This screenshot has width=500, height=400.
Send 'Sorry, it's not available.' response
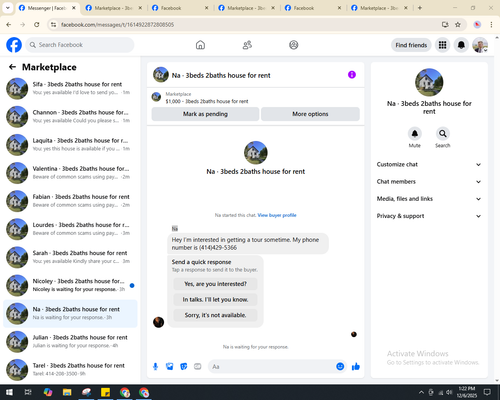[215, 315]
